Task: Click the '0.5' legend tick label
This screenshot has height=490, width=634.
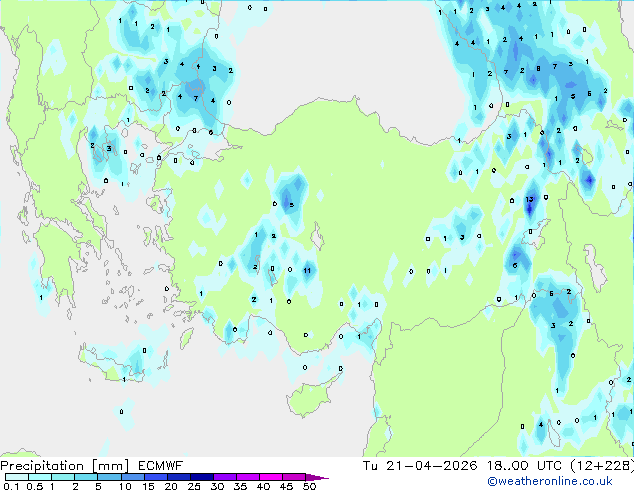Action: tap(35, 486)
